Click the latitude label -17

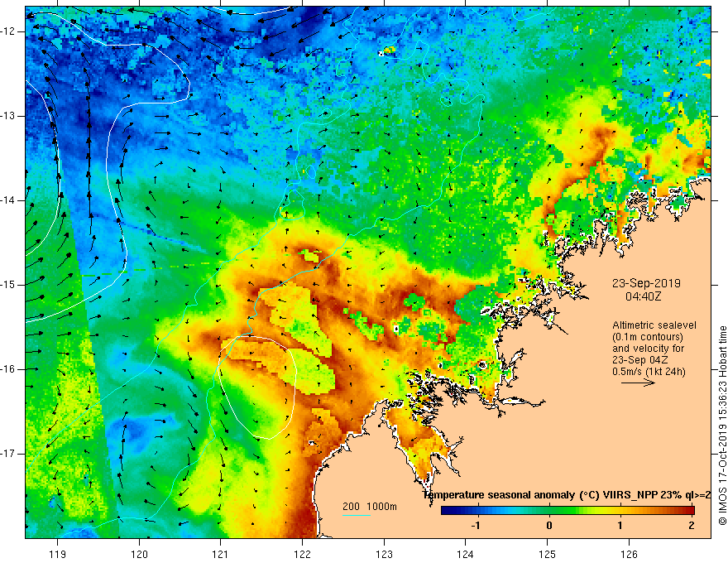9,454
